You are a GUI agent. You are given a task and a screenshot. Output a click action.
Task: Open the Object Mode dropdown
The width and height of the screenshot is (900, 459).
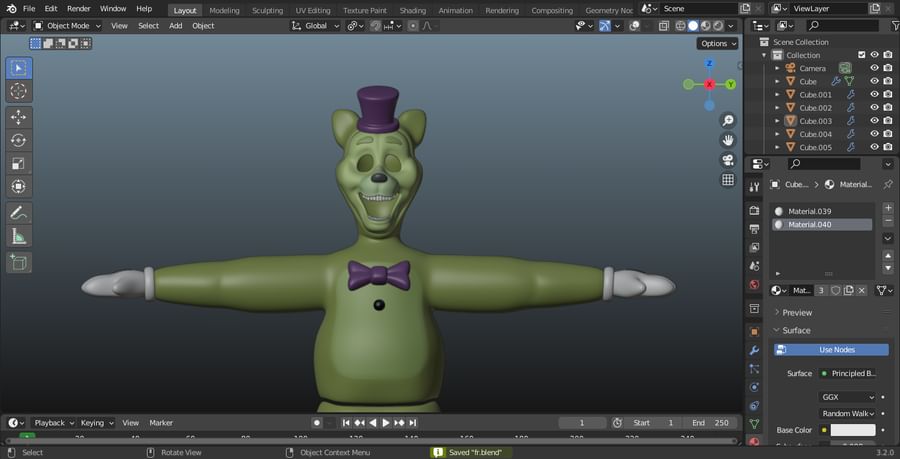point(67,26)
